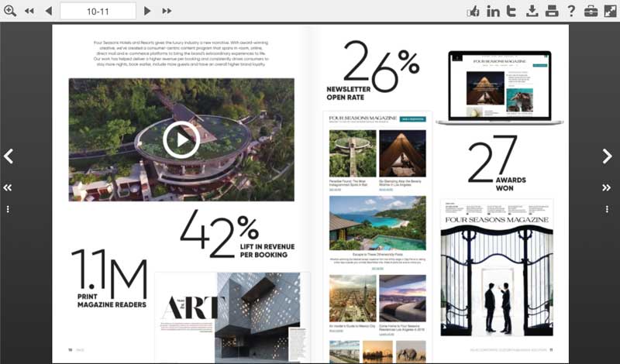This screenshot has width=620, height=364.
Task: Share on Twitter icon
Action: (x=511, y=11)
